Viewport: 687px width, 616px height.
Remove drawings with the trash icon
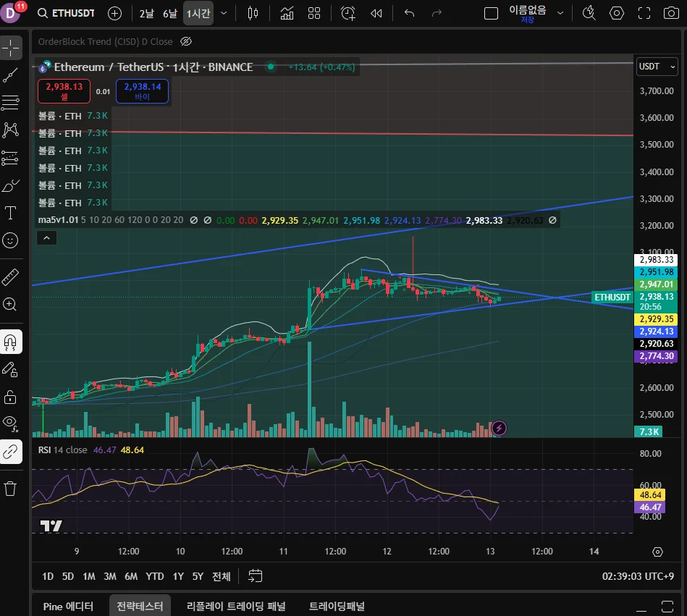click(11, 488)
